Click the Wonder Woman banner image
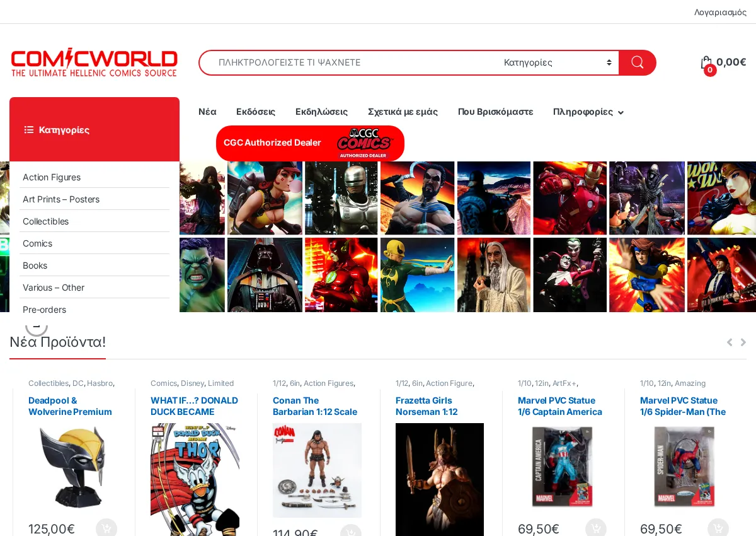This screenshot has height=536, width=756. click(721, 198)
